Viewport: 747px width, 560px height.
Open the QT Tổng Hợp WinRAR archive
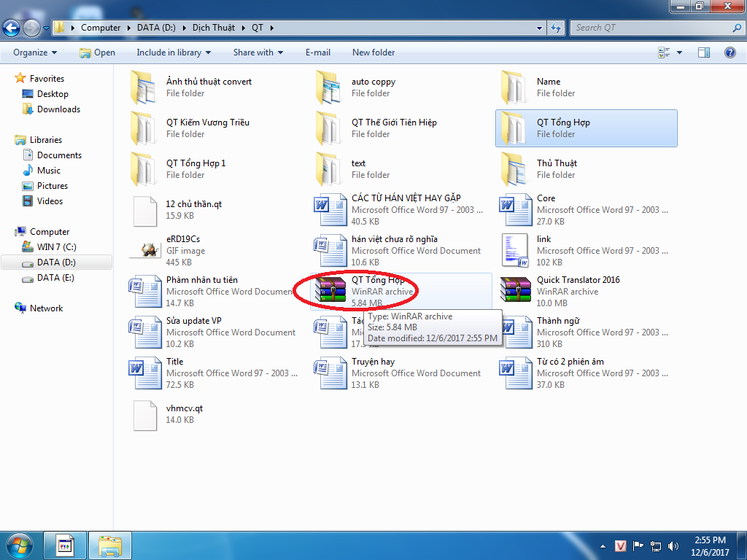click(x=330, y=290)
